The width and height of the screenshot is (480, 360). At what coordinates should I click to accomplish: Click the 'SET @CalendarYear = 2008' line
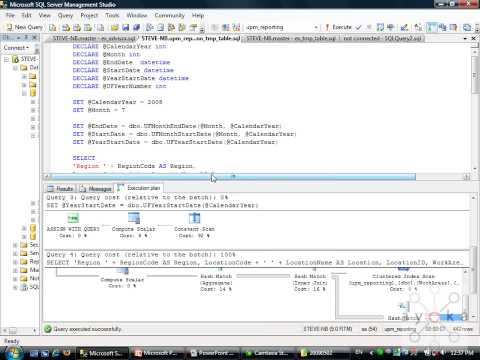[117, 102]
